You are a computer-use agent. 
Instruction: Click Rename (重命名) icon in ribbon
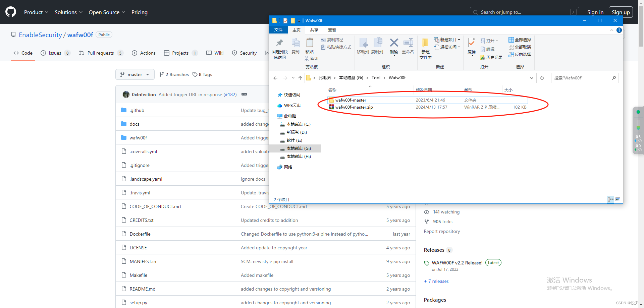(408, 43)
